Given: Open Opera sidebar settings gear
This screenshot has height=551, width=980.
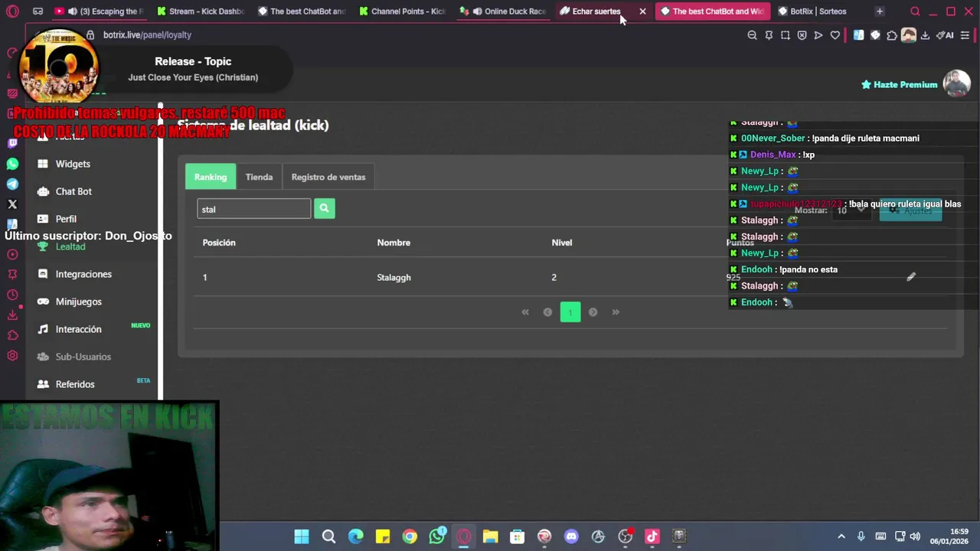Looking at the screenshot, I should pyautogui.click(x=12, y=356).
